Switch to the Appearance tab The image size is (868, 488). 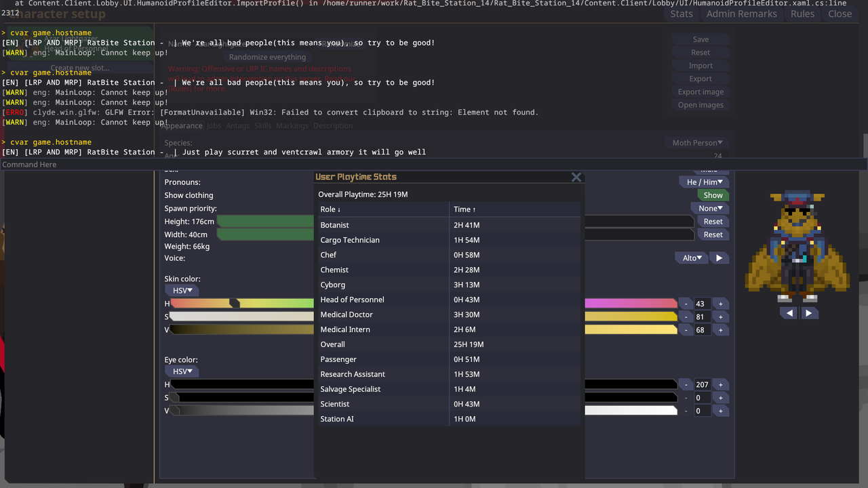click(x=181, y=125)
